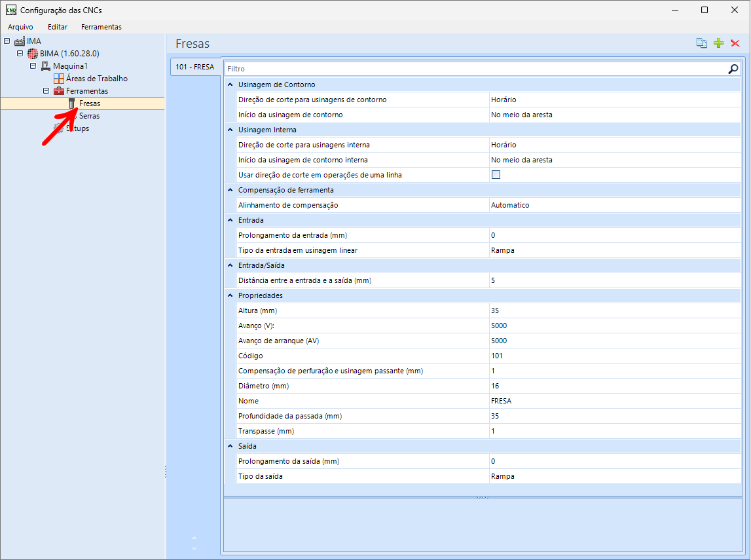
Task: Click the Fresas milling bit icon
Action: tap(72, 103)
